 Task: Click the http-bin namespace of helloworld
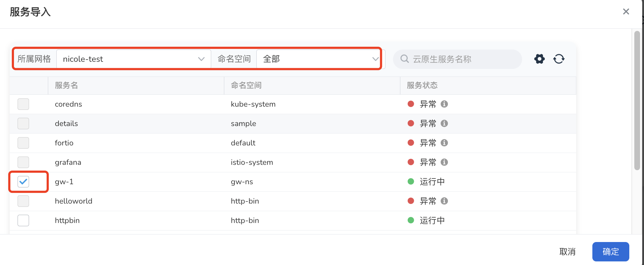245,201
